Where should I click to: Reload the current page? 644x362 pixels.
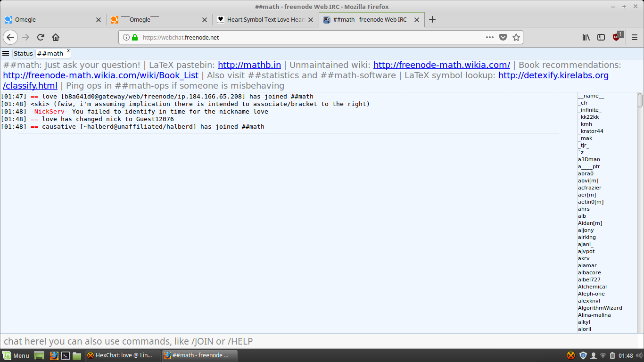(x=41, y=37)
